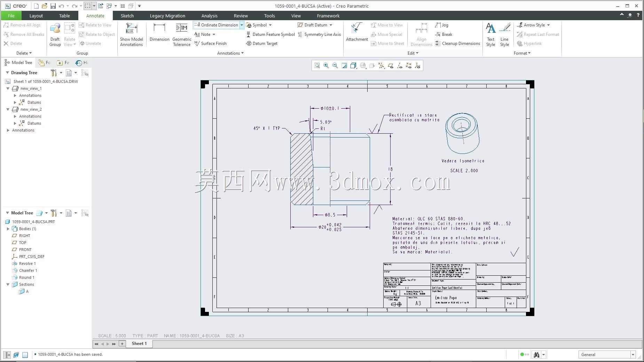Run Cleanup Dimensions
Viewport: 644px width, 362px height.
(457, 44)
